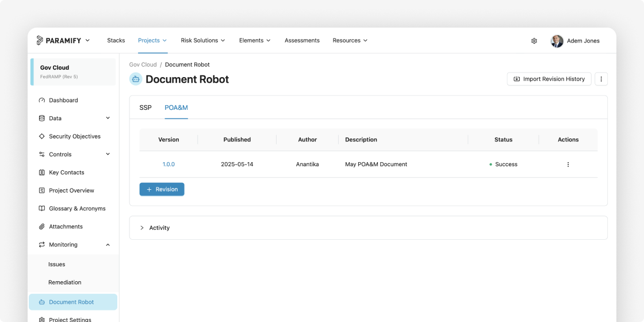Click the Project Settings gear icon

41,320
